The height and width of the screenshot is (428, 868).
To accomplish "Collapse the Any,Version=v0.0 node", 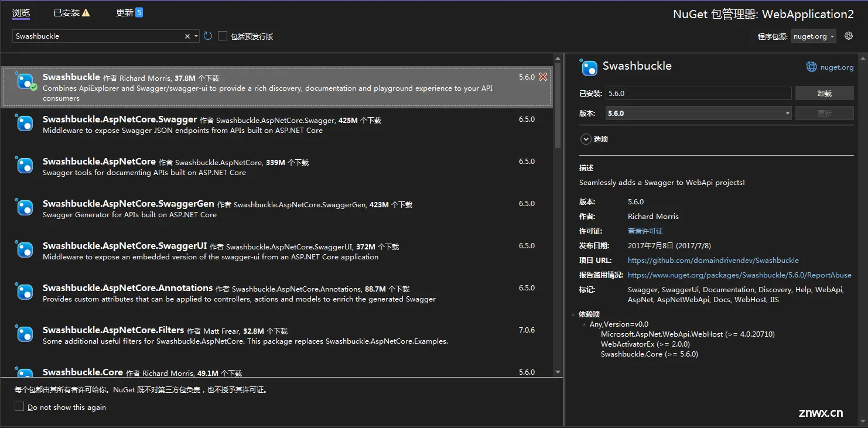I will [x=584, y=324].
